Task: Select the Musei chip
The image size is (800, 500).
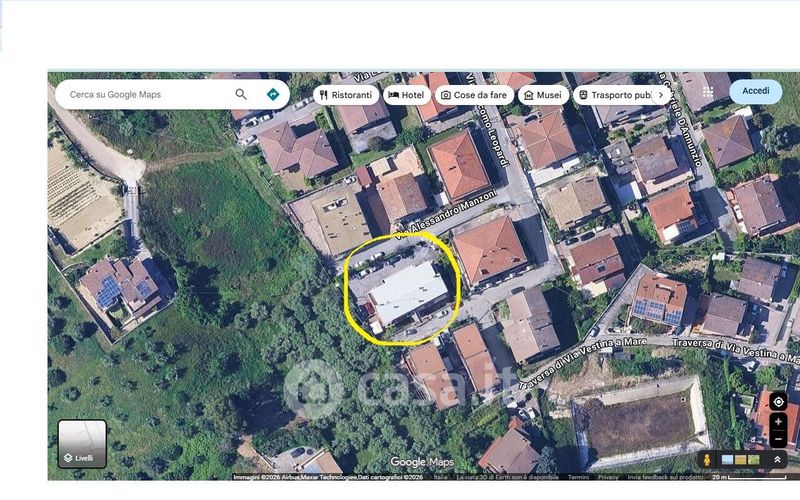Action: pyautogui.click(x=543, y=95)
